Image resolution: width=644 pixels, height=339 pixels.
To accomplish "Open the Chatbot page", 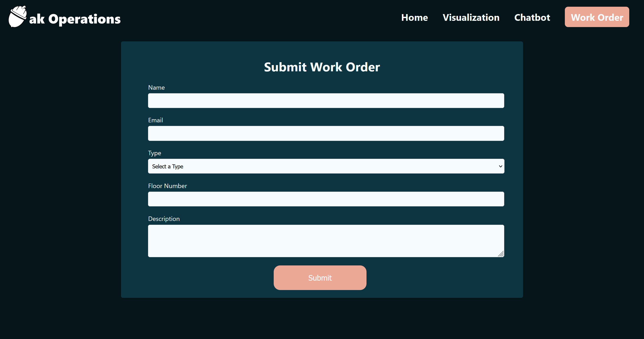I will (x=532, y=17).
